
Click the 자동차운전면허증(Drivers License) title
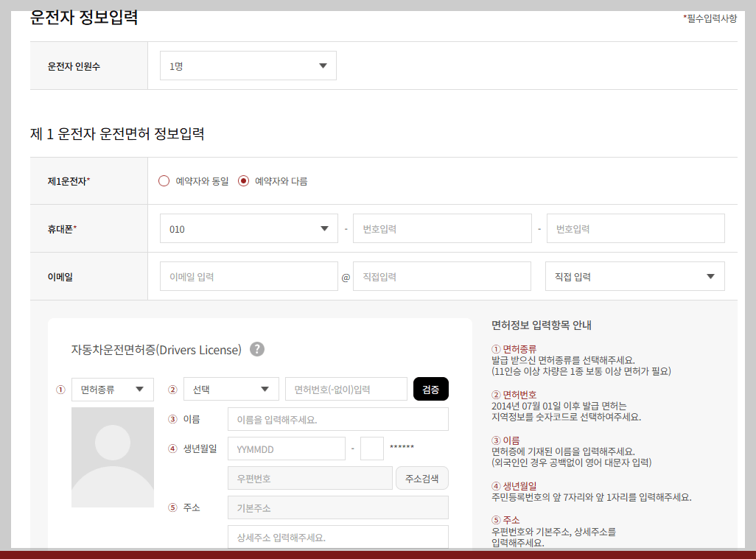tap(156, 350)
